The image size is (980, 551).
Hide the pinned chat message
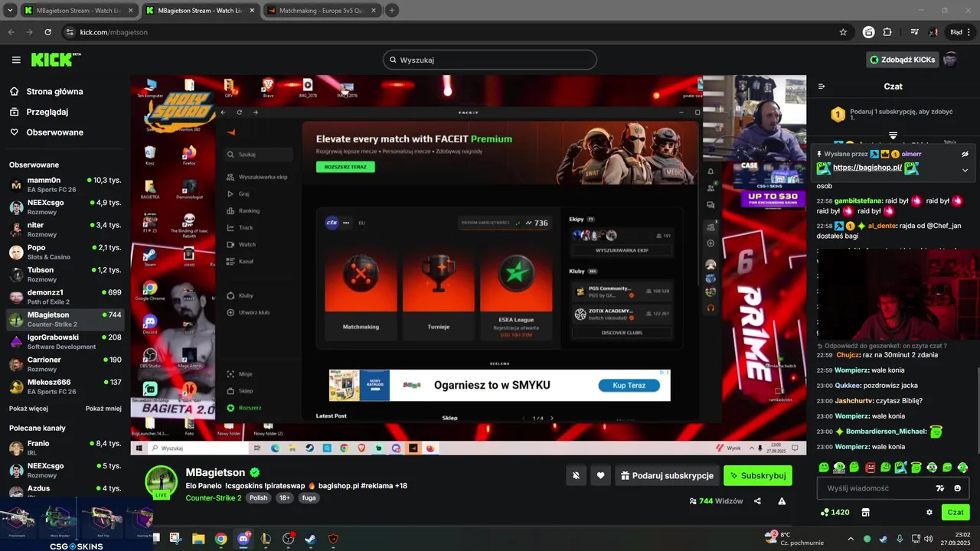[x=965, y=154]
